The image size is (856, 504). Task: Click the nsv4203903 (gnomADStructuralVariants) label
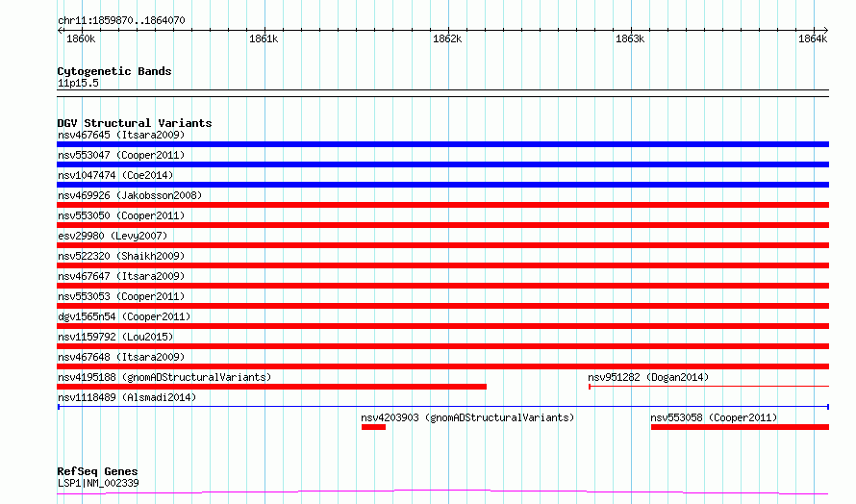click(467, 417)
